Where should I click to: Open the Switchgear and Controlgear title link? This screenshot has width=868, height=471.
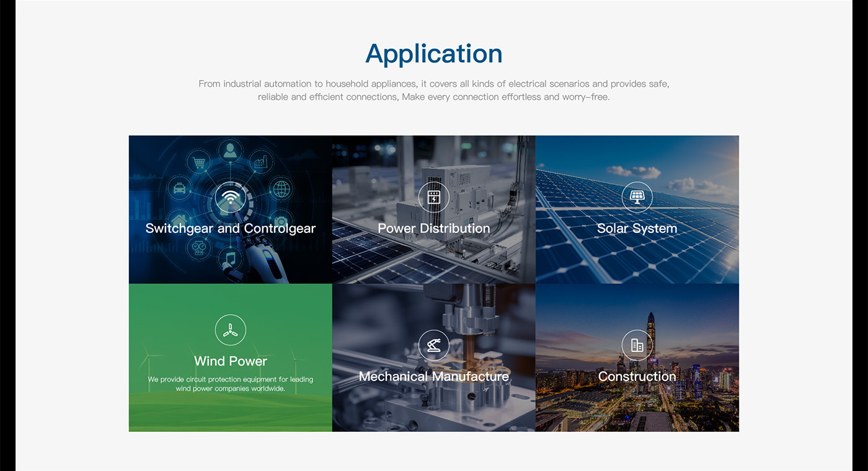pyautogui.click(x=230, y=229)
